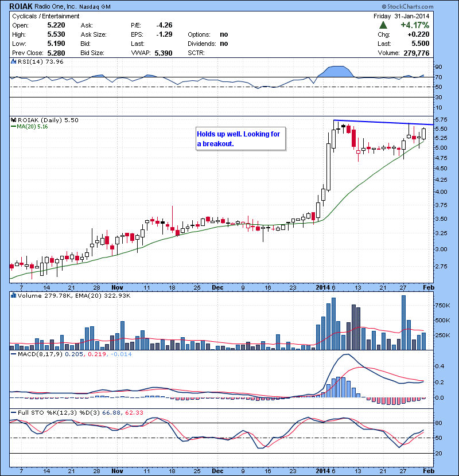Click the 5.75 price scale label
The width and height of the screenshot is (459, 476).
[x=441, y=120]
